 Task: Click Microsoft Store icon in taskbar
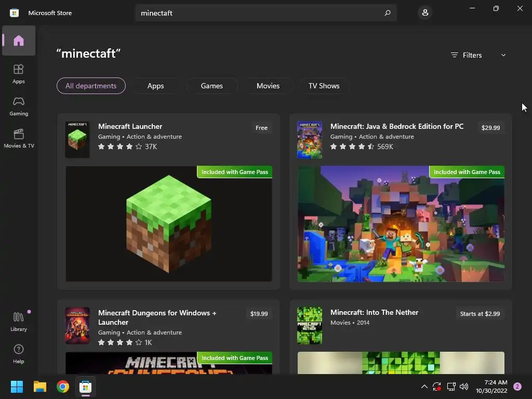(86, 387)
